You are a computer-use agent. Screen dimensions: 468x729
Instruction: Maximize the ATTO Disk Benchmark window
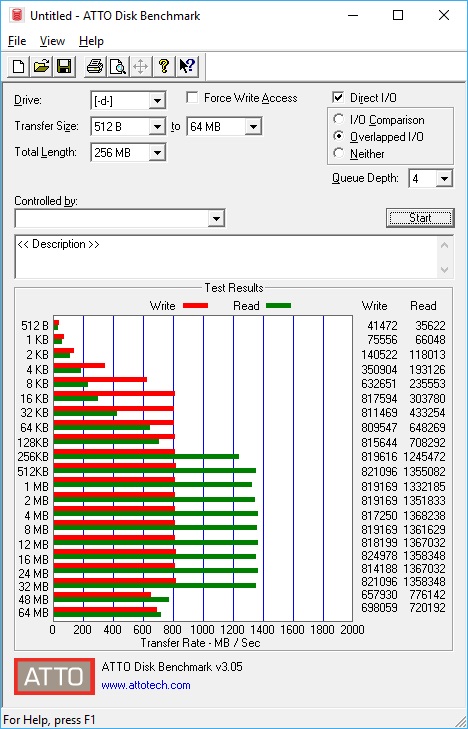point(398,15)
